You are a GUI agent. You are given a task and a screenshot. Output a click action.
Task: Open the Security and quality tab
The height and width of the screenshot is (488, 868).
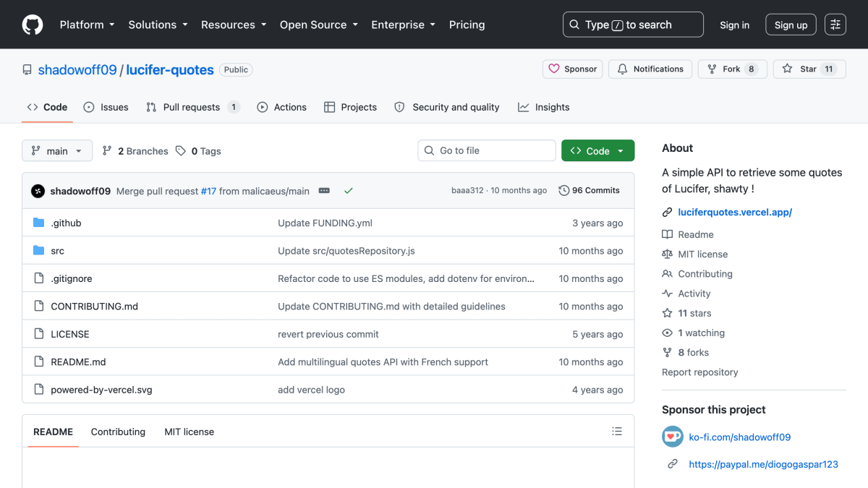click(x=447, y=107)
